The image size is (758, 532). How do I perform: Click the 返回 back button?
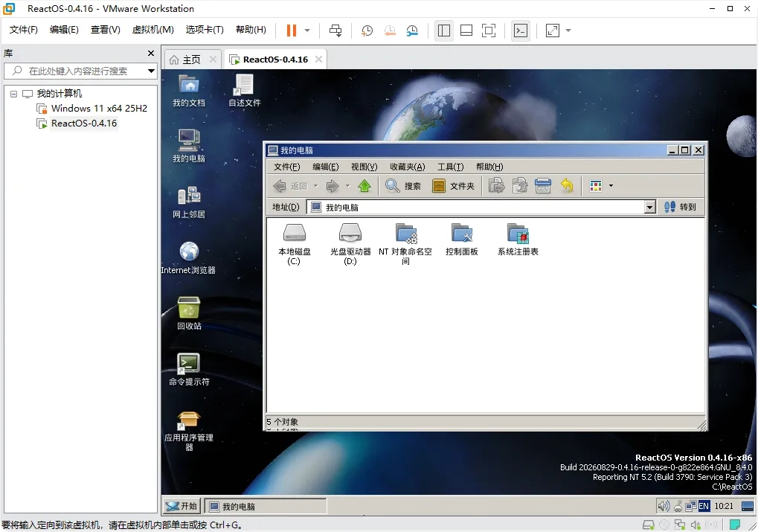click(x=290, y=186)
